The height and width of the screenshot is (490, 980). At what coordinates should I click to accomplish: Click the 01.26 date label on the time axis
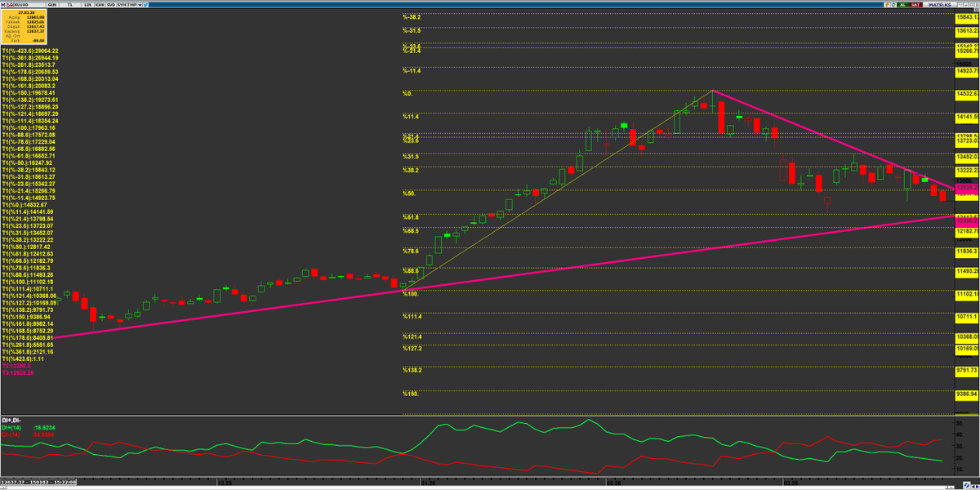[x=429, y=482]
